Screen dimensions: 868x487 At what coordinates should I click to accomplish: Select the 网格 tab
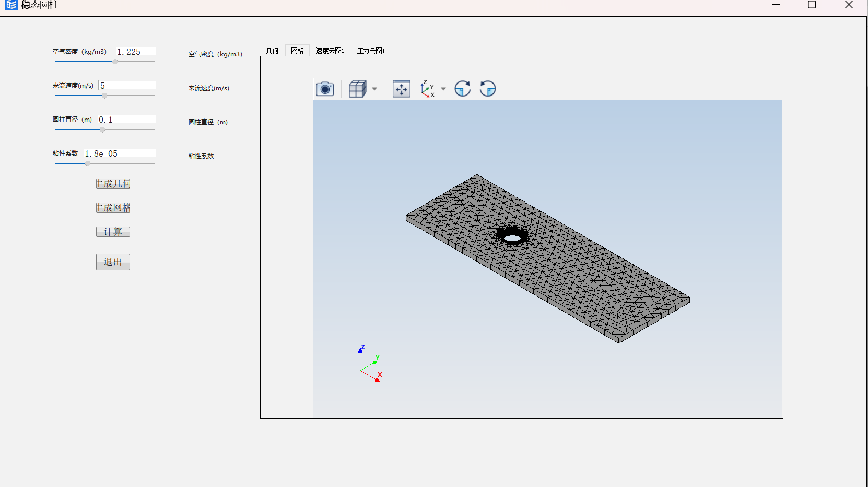click(297, 50)
